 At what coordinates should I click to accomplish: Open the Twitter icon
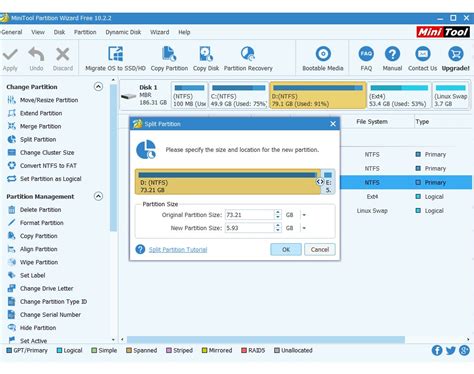[451, 350]
